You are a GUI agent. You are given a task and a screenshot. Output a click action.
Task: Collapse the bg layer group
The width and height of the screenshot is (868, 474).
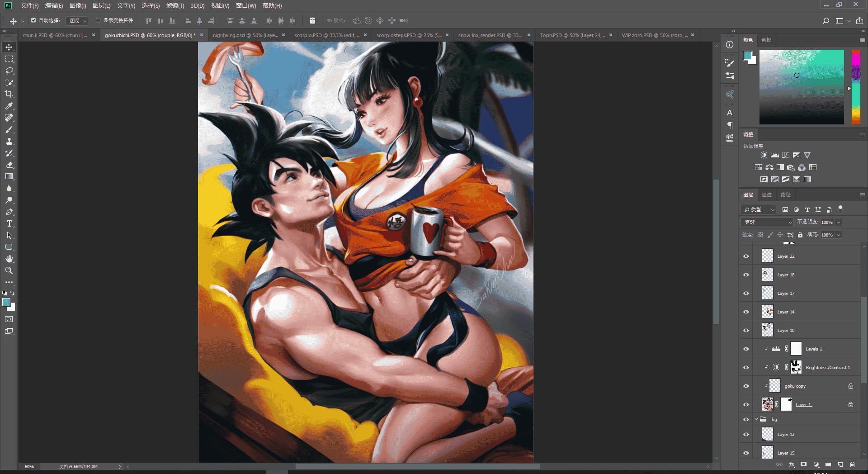click(x=756, y=419)
